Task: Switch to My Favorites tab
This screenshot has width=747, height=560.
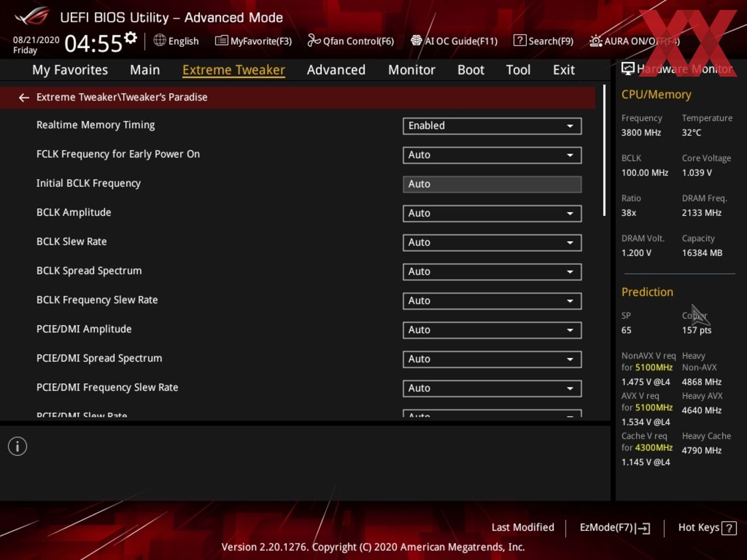Action: coord(70,70)
